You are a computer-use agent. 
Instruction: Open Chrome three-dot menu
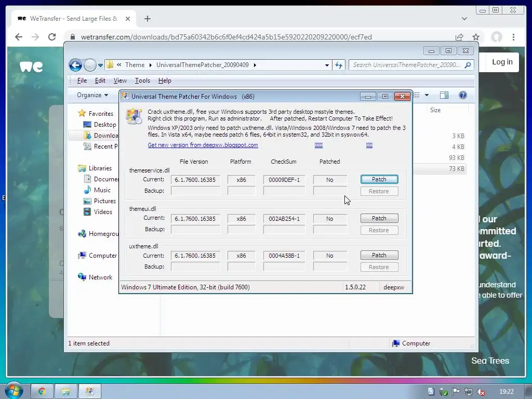(514, 37)
